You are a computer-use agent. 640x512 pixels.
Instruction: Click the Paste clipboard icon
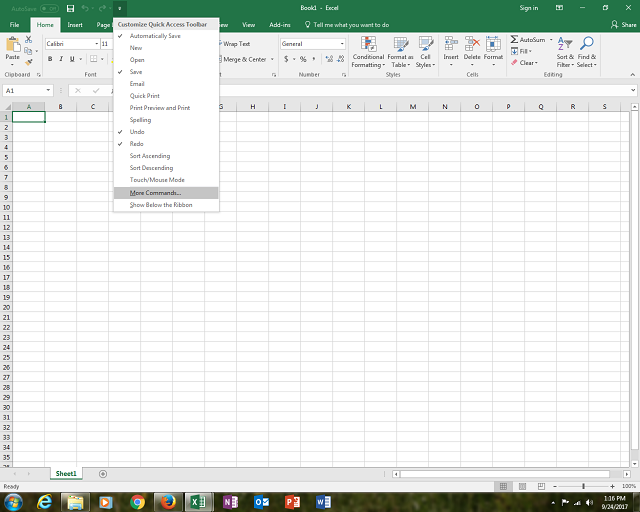click(x=13, y=45)
